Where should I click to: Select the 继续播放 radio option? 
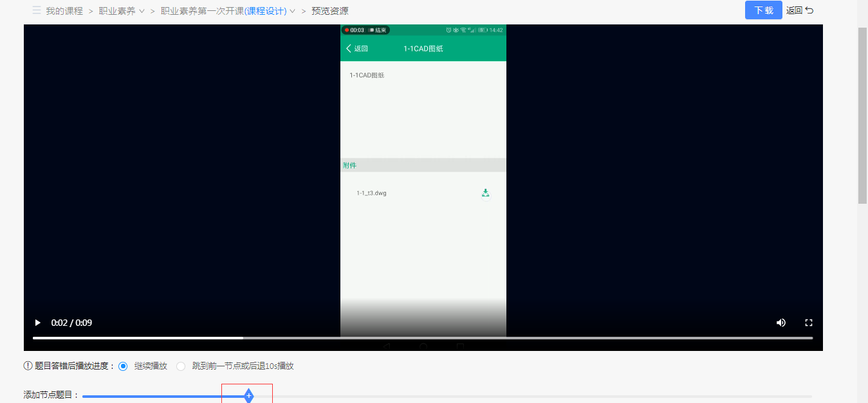click(x=123, y=366)
